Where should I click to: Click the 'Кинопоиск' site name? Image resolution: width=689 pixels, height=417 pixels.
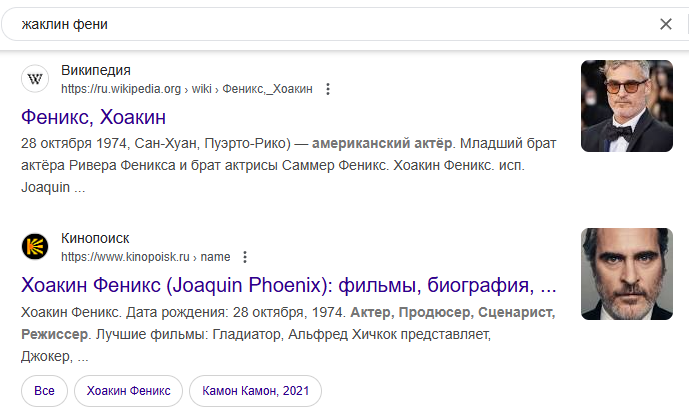[x=95, y=238]
